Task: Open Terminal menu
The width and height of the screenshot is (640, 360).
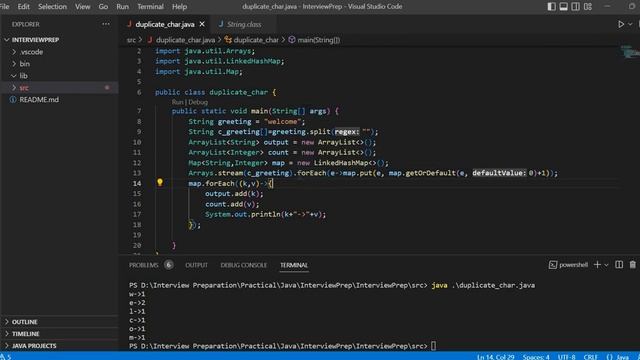Action: (150, 7)
